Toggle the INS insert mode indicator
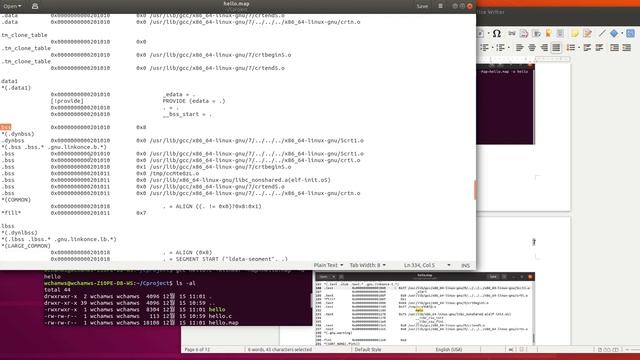Viewport: 640px width, 360px height. (465, 265)
